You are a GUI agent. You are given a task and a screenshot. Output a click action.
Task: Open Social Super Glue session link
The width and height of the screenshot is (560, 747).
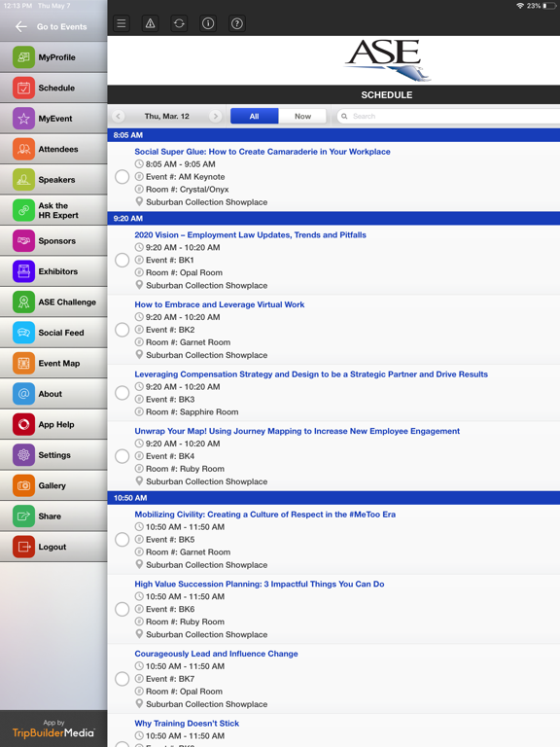262,152
